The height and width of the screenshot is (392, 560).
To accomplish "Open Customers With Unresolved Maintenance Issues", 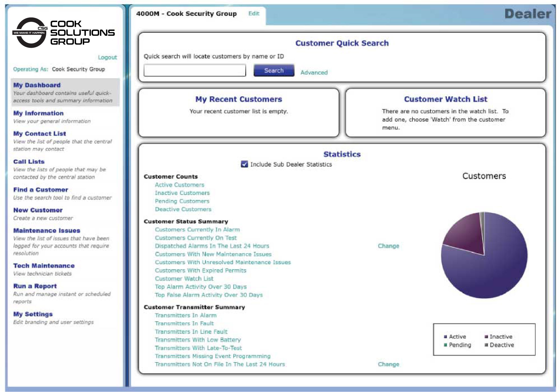I will click(223, 262).
